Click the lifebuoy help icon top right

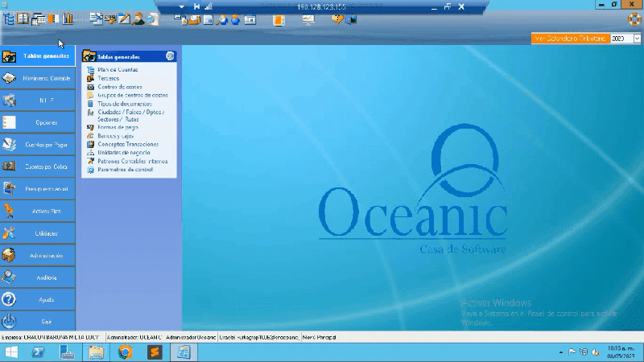point(633,18)
